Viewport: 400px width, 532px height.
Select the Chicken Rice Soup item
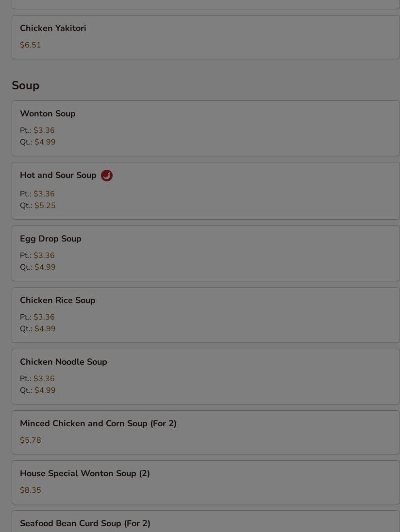[x=206, y=315]
